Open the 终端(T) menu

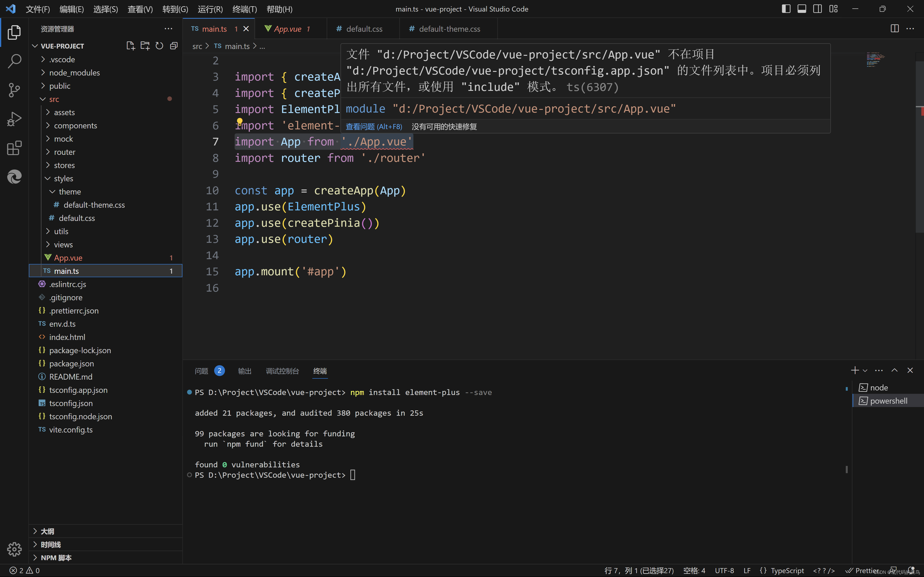click(244, 9)
